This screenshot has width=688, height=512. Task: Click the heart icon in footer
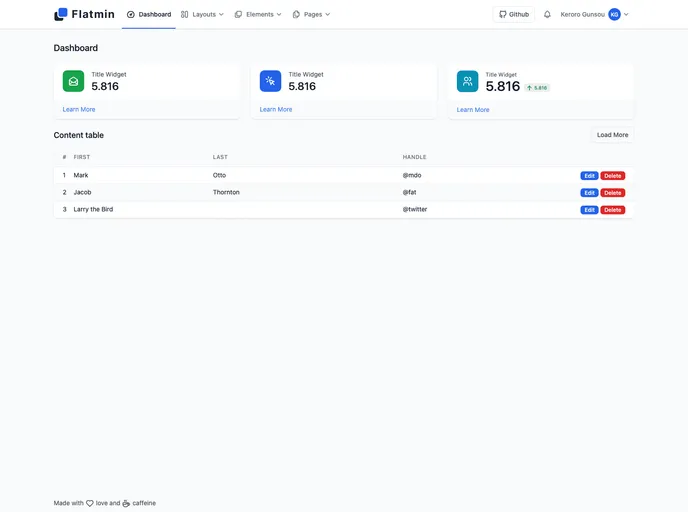point(90,503)
